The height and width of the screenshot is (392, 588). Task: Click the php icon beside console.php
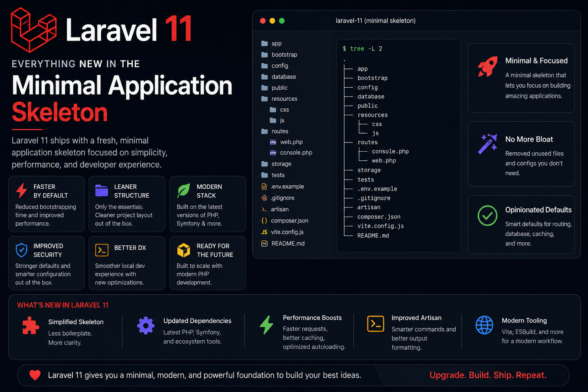click(x=273, y=153)
